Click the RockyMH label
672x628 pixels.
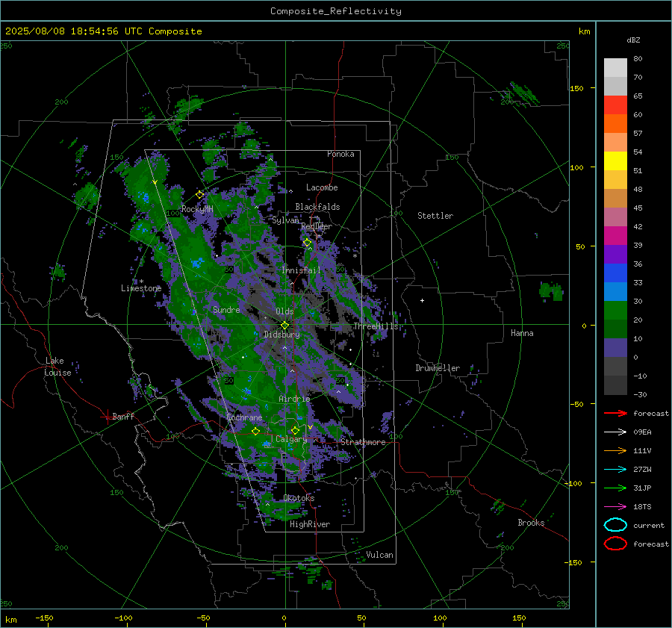(x=197, y=209)
